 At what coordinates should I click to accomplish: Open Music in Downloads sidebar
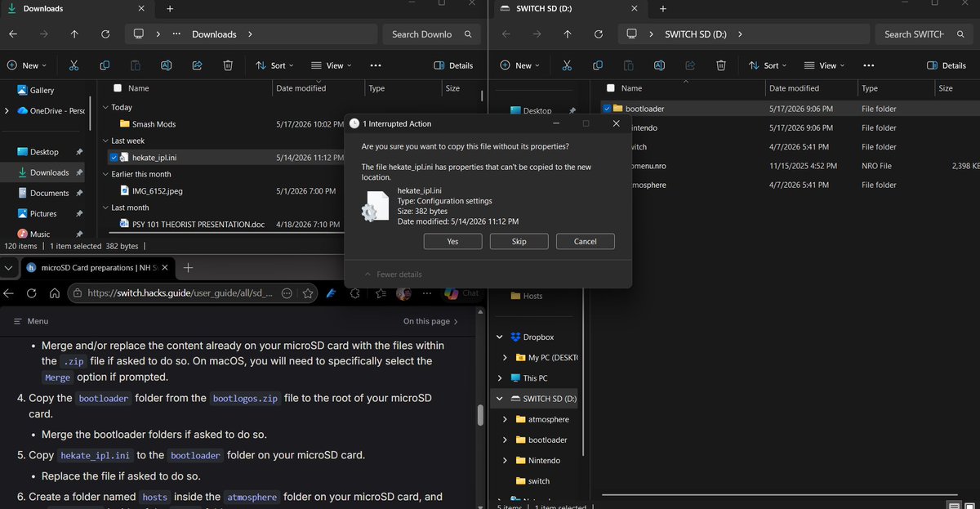pyautogui.click(x=40, y=234)
